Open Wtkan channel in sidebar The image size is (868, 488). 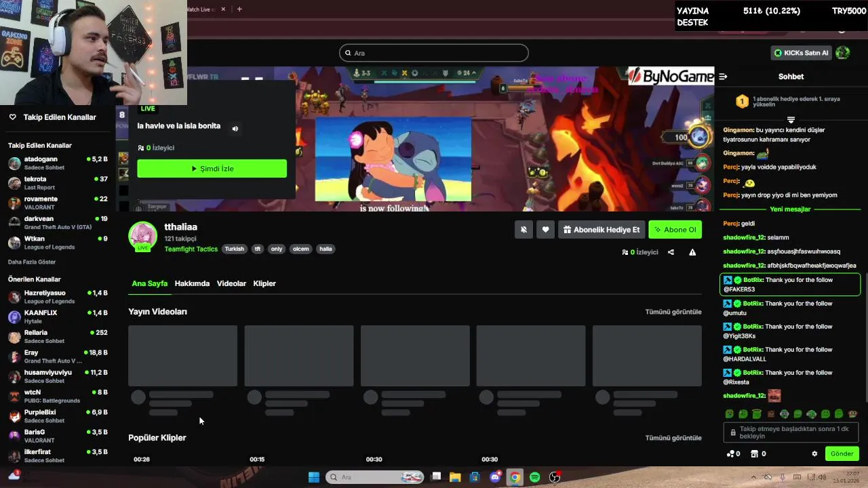(58, 243)
